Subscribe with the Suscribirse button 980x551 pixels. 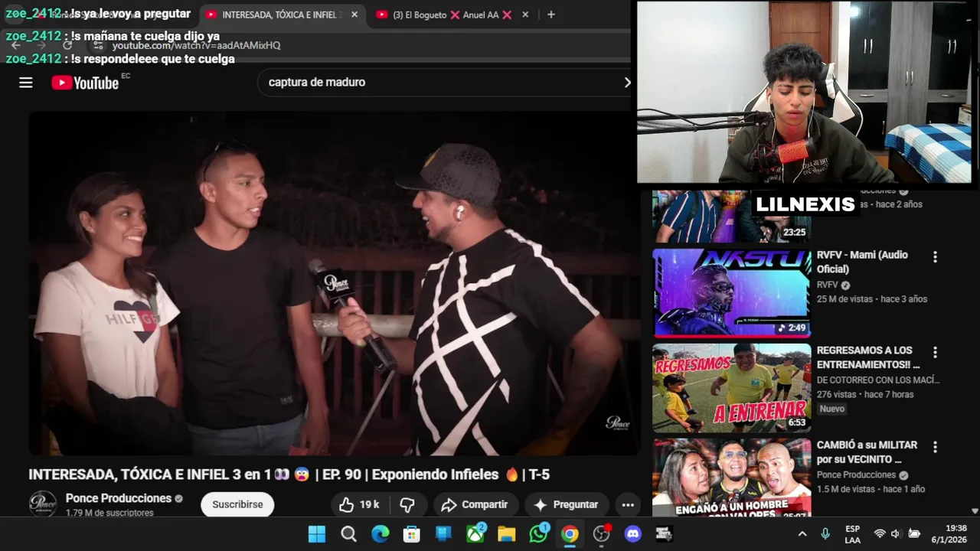(237, 504)
